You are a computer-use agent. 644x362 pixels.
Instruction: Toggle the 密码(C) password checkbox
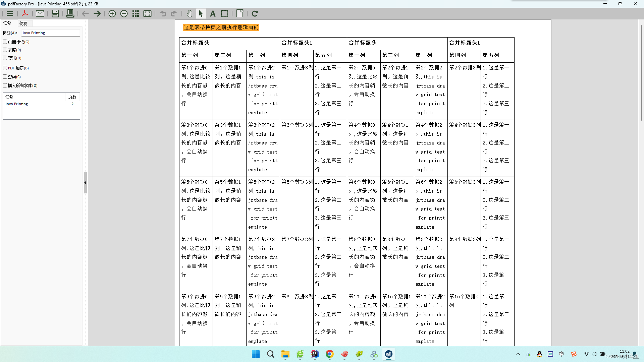coord(5,77)
